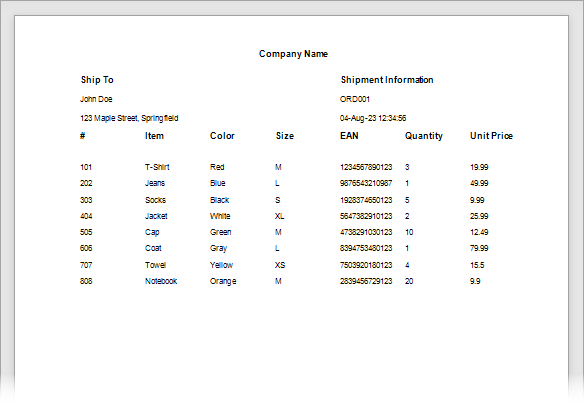
Task: Select the Orange color cell
Action: (223, 281)
